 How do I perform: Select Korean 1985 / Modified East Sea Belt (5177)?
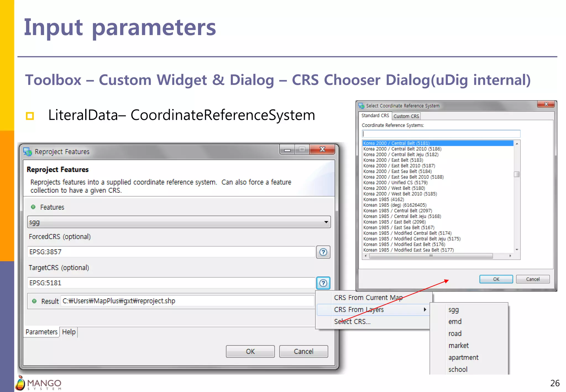pyautogui.click(x=408, y=250)
